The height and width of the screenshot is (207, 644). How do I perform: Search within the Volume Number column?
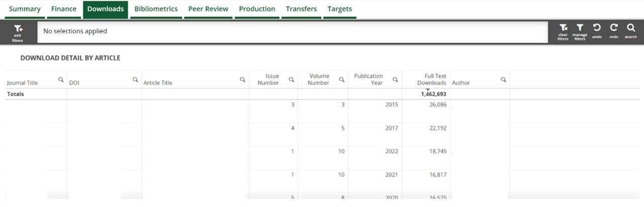[x=342, y=79]
